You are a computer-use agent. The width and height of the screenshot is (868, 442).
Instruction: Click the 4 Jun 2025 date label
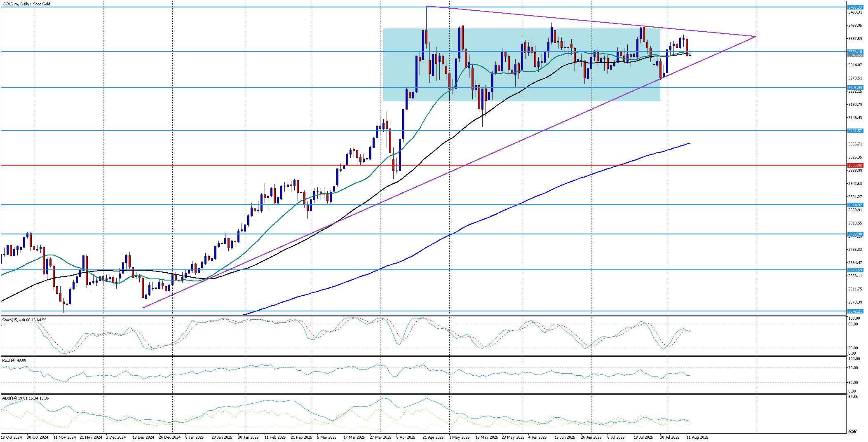[x=537, y=437]
